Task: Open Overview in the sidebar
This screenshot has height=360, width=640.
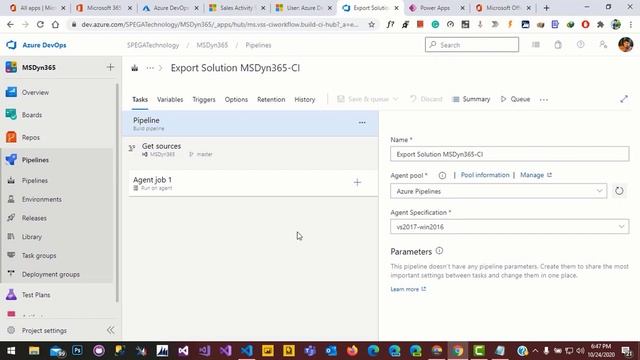Action: pos(35,93)
